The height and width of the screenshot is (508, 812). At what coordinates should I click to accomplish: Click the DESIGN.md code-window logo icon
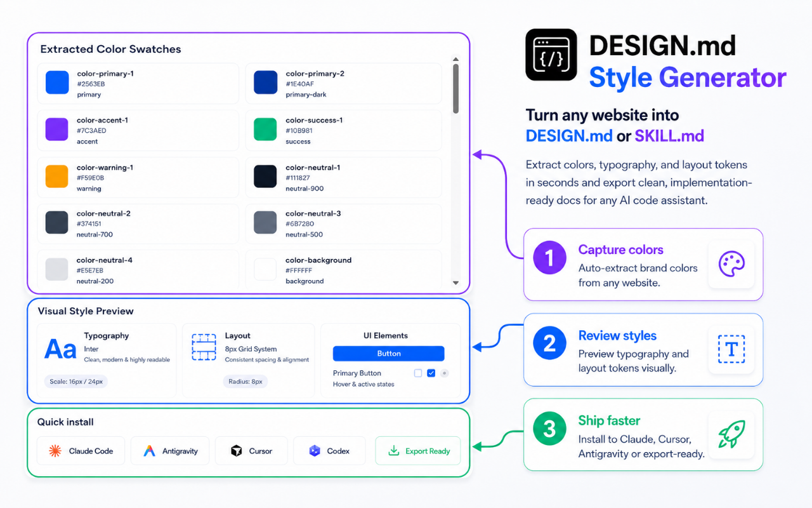pos(551,55)
